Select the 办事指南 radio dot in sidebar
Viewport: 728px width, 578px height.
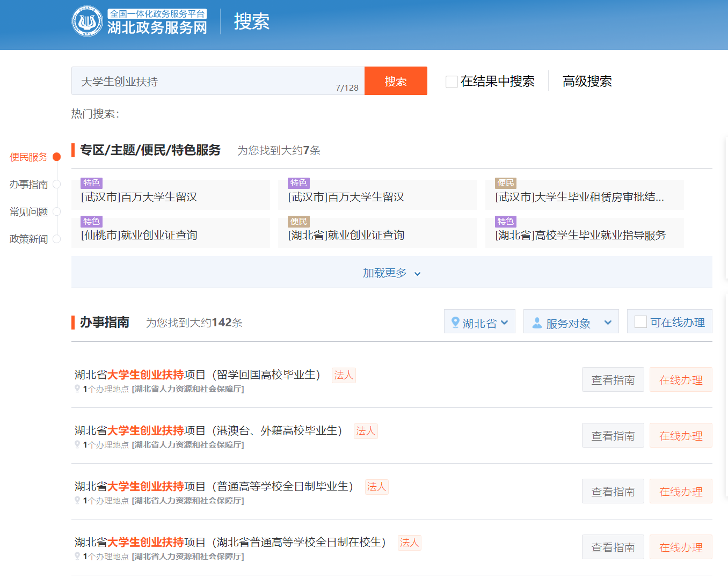[x=56, y=184]
